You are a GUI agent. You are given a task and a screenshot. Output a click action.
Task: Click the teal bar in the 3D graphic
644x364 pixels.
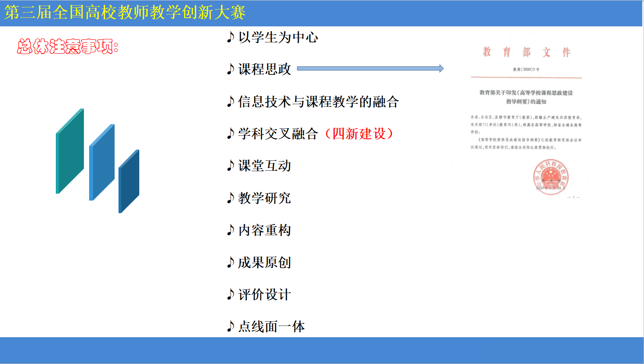pos(70,151)
